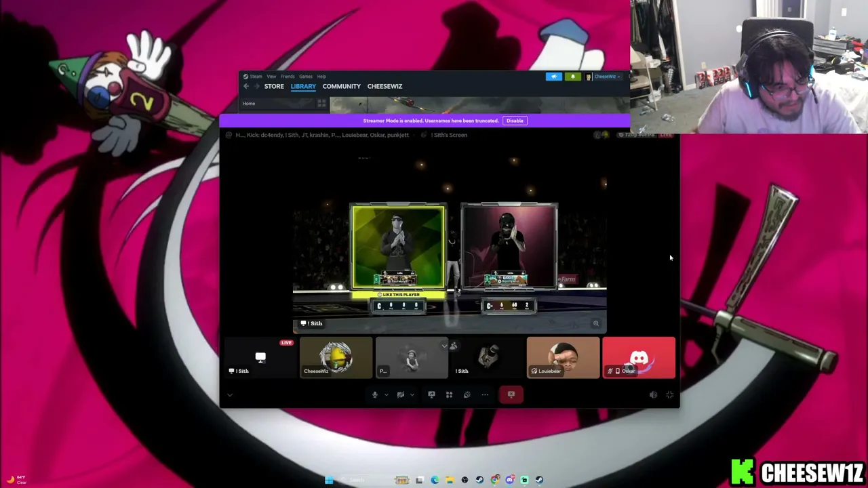Open Steam notifications bell button

click(573, 77)
